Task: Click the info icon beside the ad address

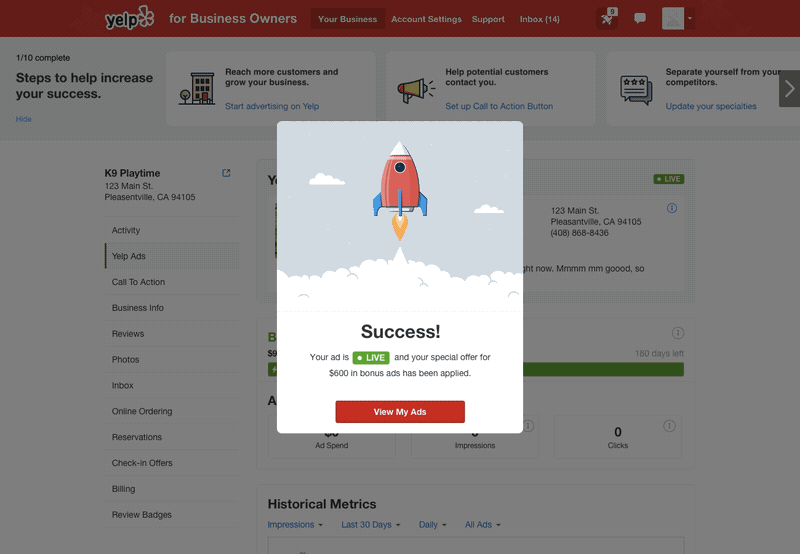Action: (x=672, y=208)
